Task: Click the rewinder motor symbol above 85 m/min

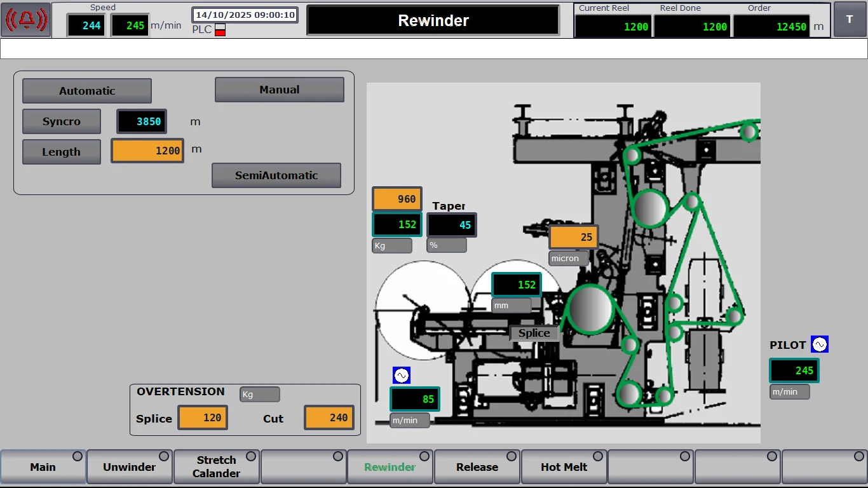Action: tap(402, 376)
